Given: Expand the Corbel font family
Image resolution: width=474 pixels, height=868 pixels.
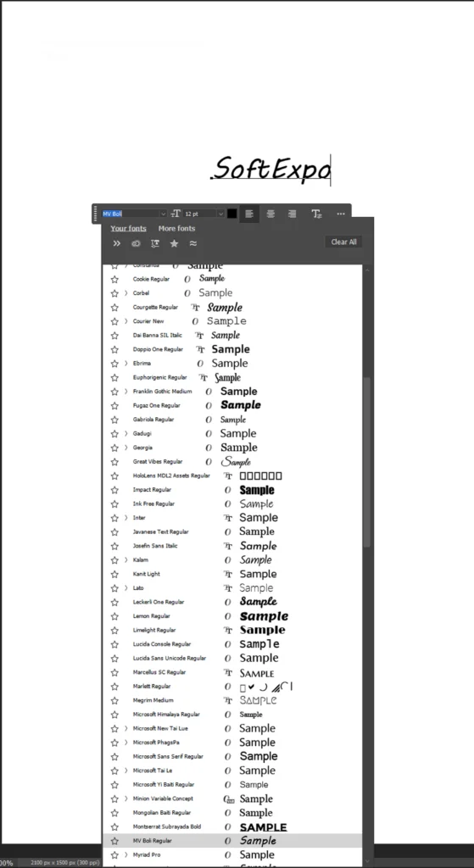Looking at the screenshot, I should click(x=125, y=292).
